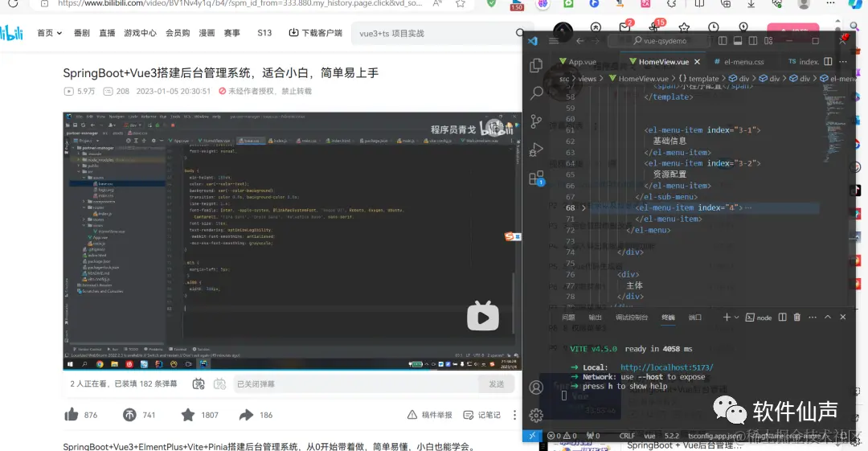Viewport: 868px width, 451px height.
Task: Open the 输出 panel tab
Action: [x=595, y=318]
